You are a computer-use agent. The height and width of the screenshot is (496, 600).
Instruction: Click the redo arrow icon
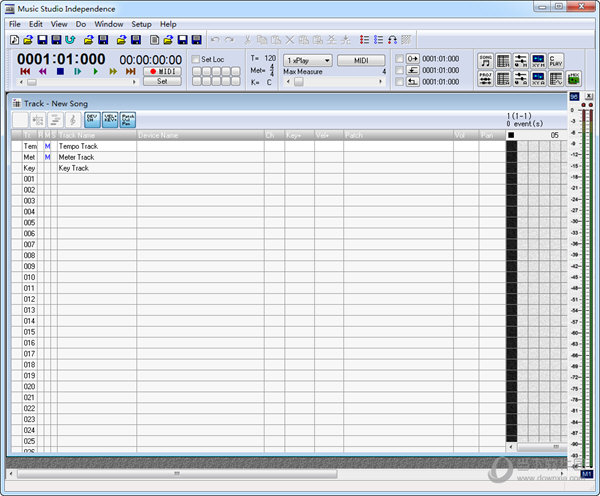click(x=229, y=39)
